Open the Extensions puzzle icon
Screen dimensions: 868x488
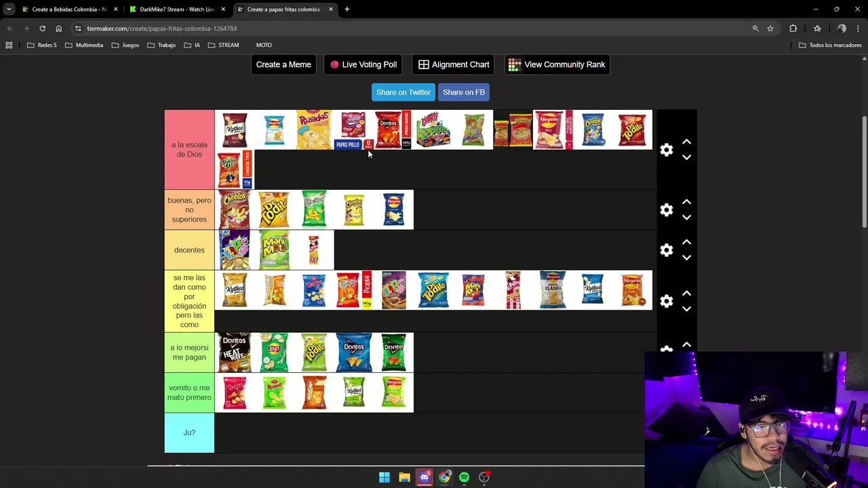pyautogui.click(x=793, y=28)
